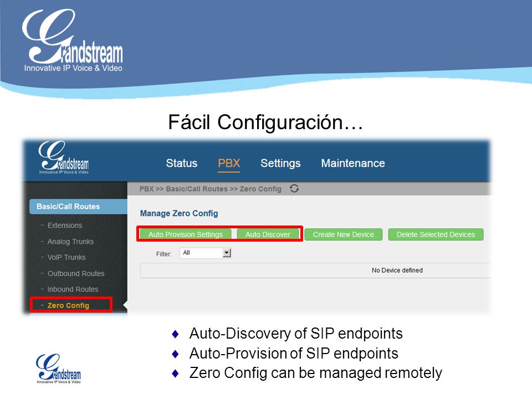Click Create New Device button
The height and width of the screenshot is (399, 532).
click(x=344, y=234)
